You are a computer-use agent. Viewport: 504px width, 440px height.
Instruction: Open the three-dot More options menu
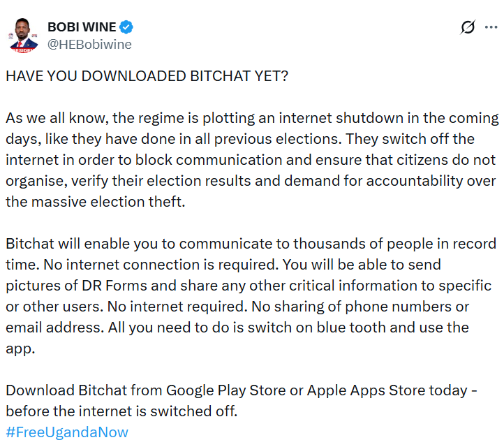pos(491,27)
